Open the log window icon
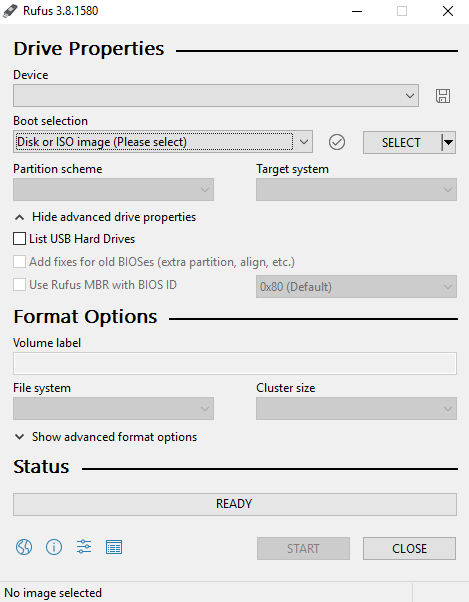 [114, 547]
